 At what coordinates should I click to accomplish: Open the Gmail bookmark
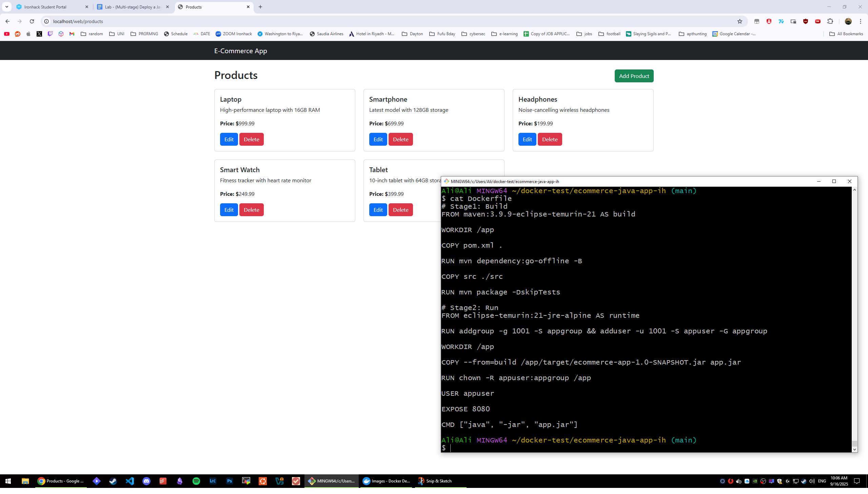pos(72,34)
